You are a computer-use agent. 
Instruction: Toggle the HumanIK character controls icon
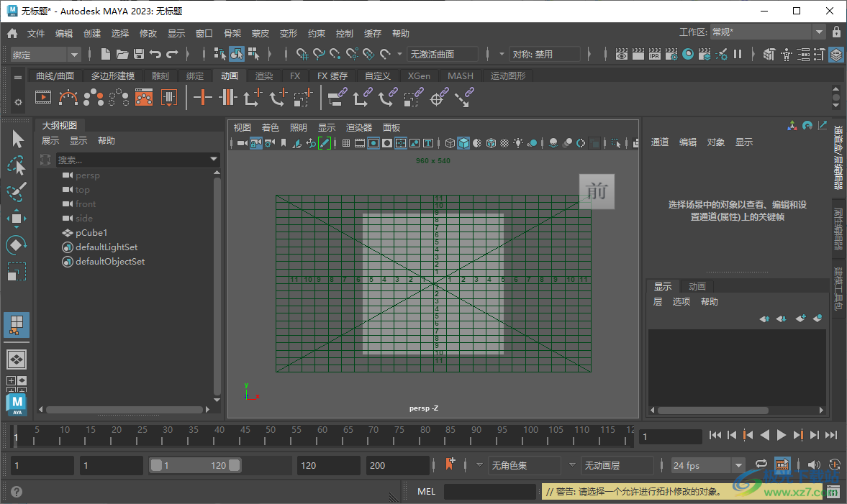787,54
